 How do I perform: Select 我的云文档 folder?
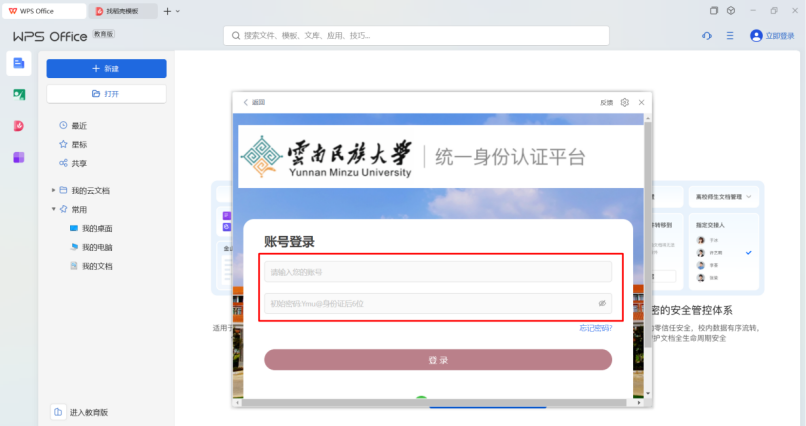point(90,191)
